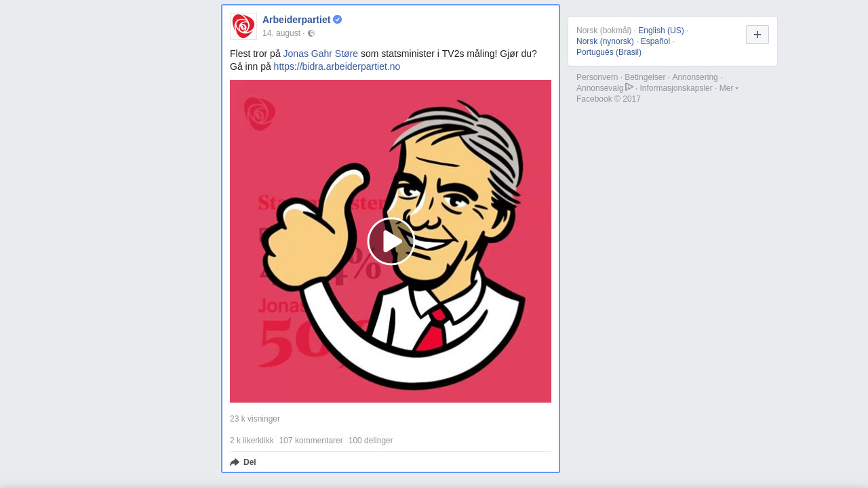Play the video in the post
868x488 pixels.
tap(391, 241)
